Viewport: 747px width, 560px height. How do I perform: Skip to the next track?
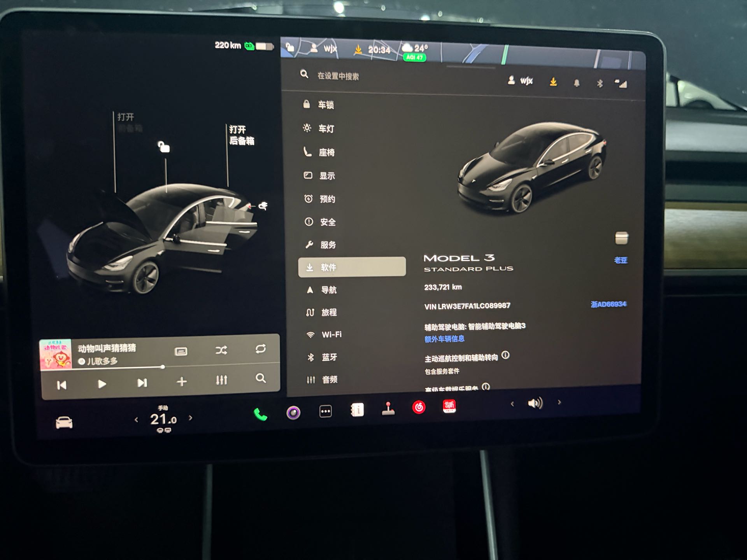coord(142,383)
